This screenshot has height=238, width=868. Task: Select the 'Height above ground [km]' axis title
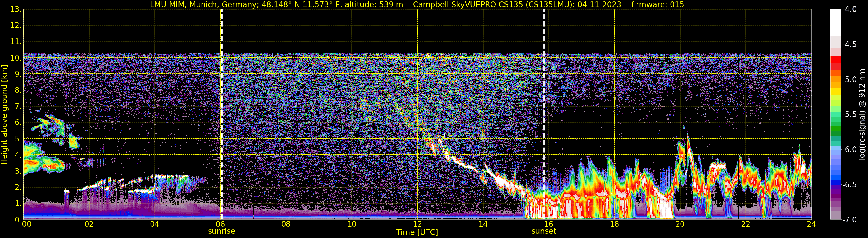[4, 115]
